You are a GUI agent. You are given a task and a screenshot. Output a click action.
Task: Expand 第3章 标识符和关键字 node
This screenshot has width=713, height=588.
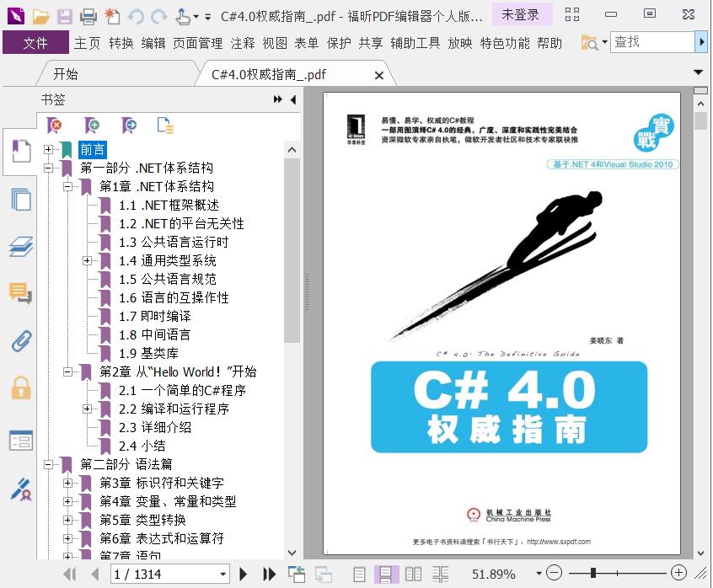[67, 483]
